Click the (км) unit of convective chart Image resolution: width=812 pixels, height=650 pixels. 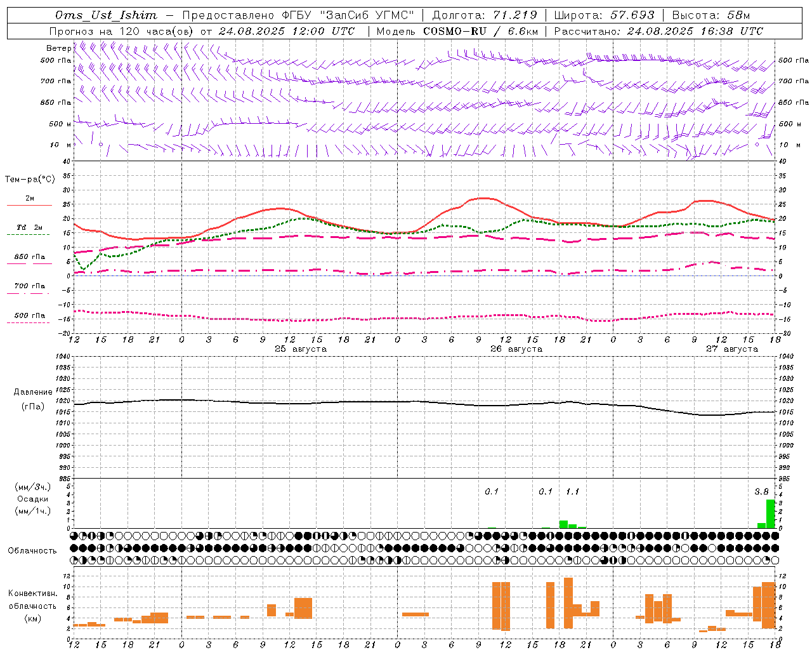[x=32, y=618]
